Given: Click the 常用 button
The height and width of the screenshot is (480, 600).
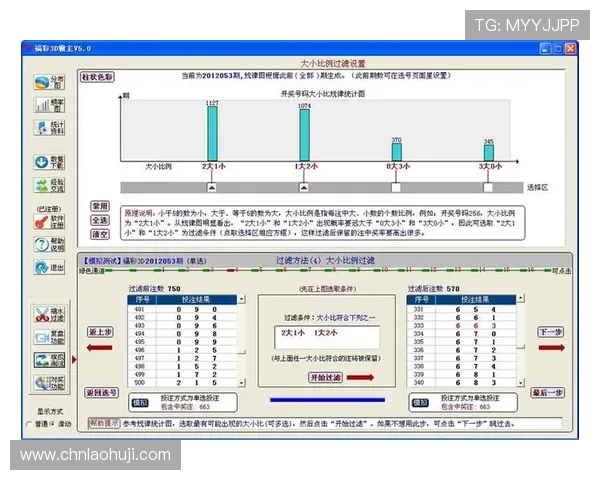Looking at the screenshot, I should (x=100, y=206).
